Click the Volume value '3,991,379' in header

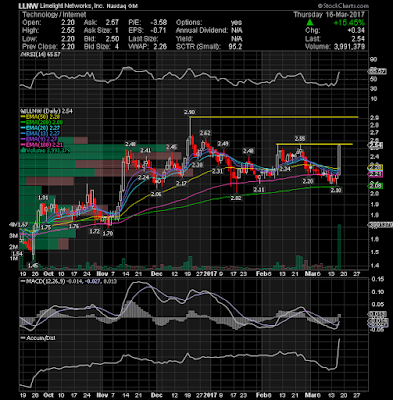click(349, 47)
